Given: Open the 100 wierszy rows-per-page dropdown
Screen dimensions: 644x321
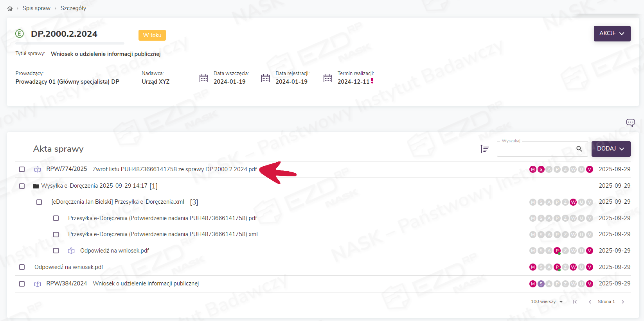Looking at the screenshot, I should 547,302.
